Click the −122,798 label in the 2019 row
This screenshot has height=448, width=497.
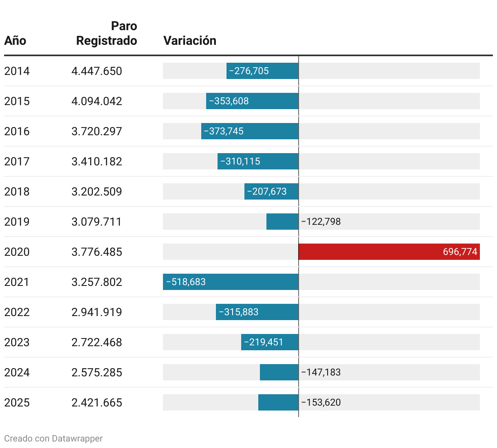click(x=321, y=222)
